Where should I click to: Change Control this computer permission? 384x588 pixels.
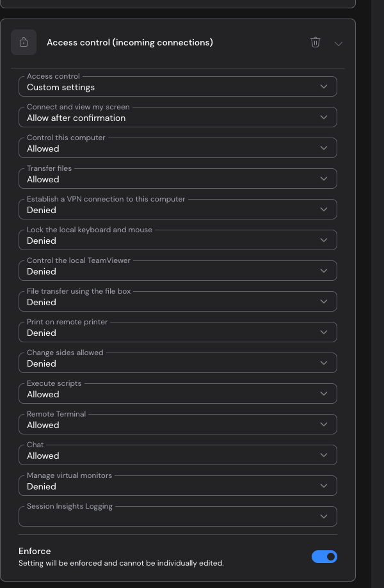[178, 148]
